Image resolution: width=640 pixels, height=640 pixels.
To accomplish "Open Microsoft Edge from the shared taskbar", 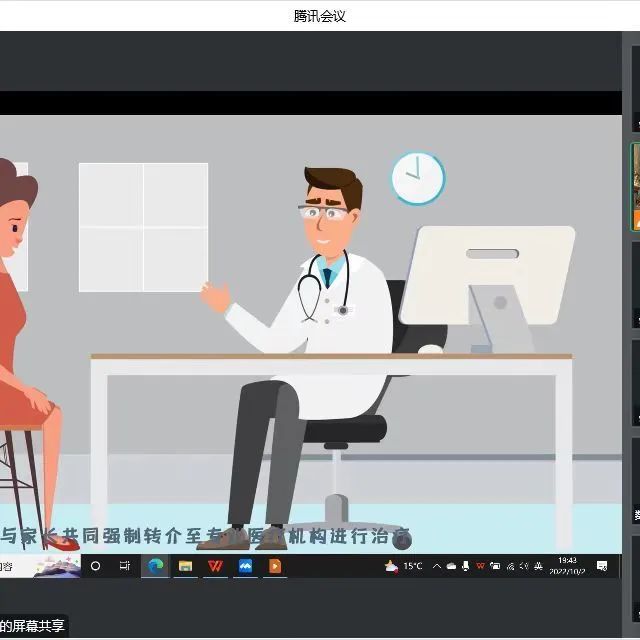I will (155, 566).
